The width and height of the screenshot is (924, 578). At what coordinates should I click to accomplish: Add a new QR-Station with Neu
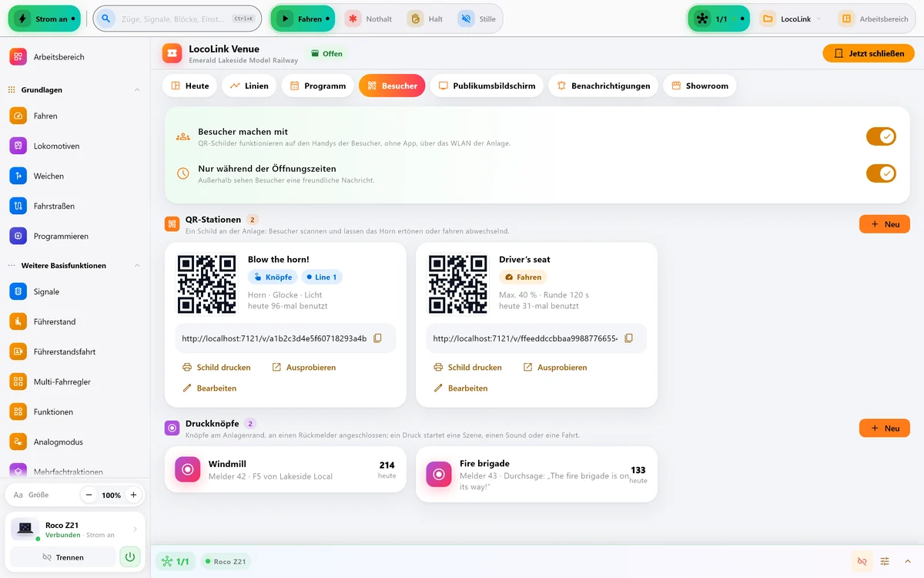(885, 224)
